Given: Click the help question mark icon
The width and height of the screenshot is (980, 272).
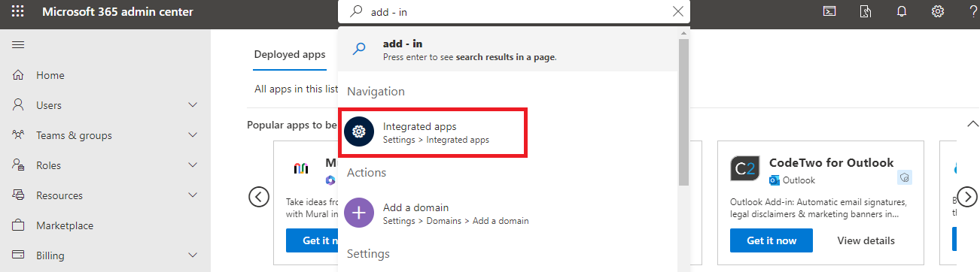Looking at the screenshot, I should pyautogui.click(x=973, y=11).
